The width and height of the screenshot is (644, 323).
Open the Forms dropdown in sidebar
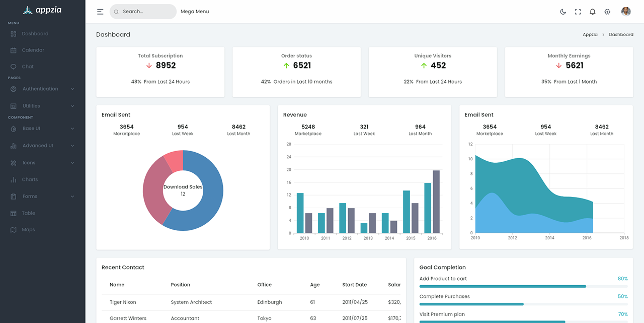[x=29, y=196]
